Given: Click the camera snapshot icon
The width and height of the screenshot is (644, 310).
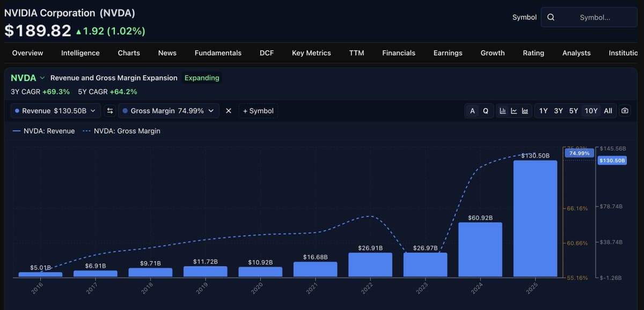Looking at the screenshot, I should point(625,110).
